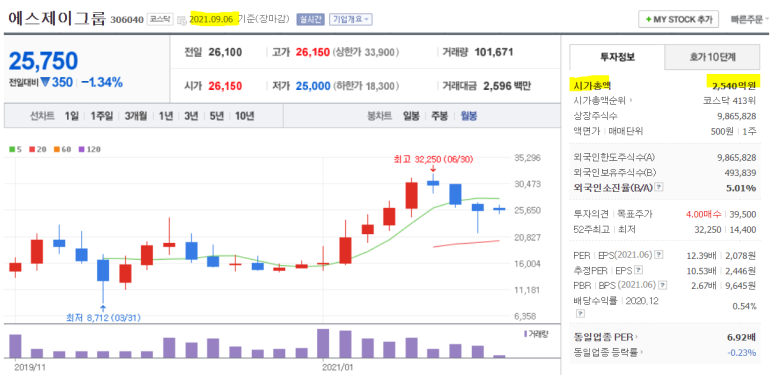Screen dimensions: 773x375
Task: Click the 6.92배 industry PER value
Action: (x=741, y=338)
